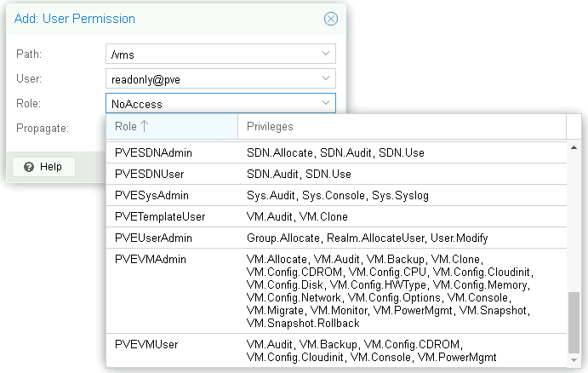This screenshot has width=588, height=373.
Task: Close the Add User Permission dialog
Action: (331, 19)
